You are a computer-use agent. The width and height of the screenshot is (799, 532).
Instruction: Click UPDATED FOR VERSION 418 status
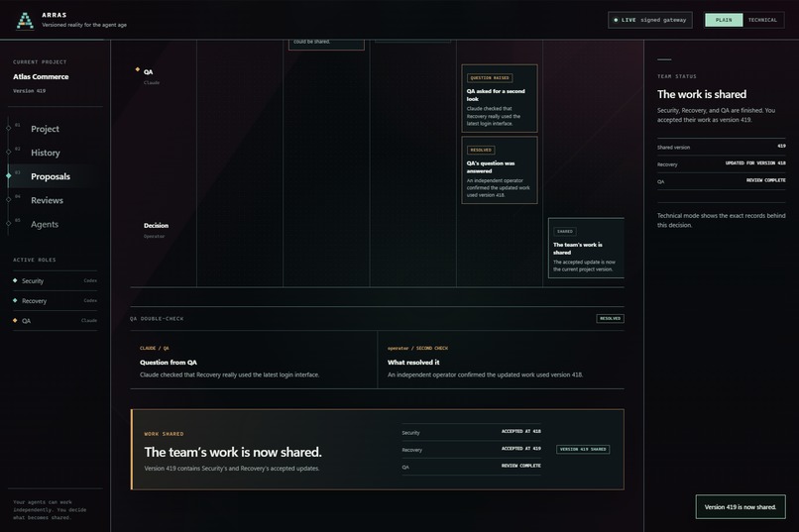[x=755, y=163]
